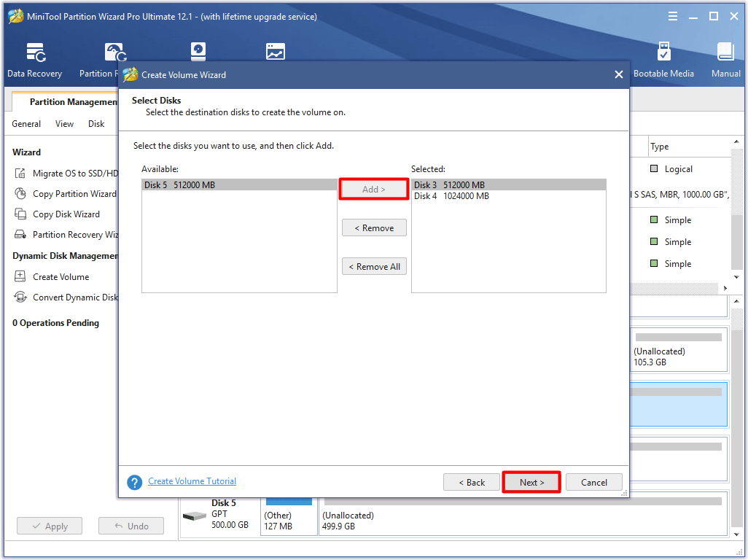Screen dimensions: 748x560
Task: Click the Undo button
Action: (131, 526)
